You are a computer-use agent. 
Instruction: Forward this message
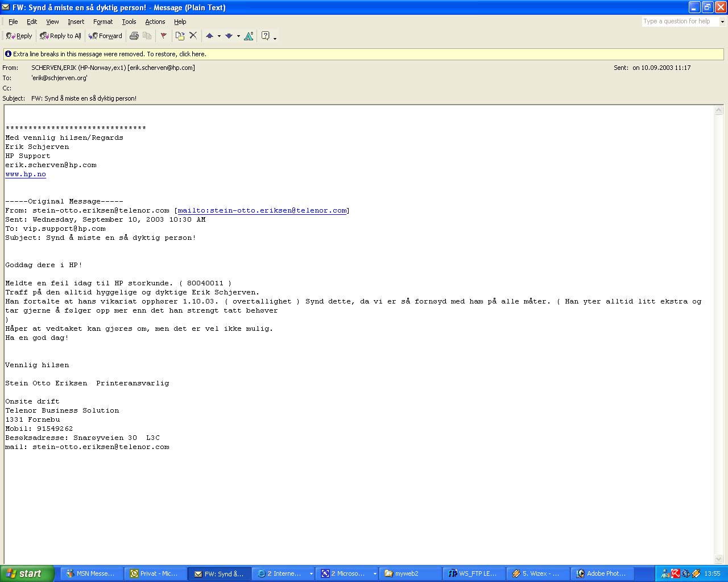(x=106, y=36)
